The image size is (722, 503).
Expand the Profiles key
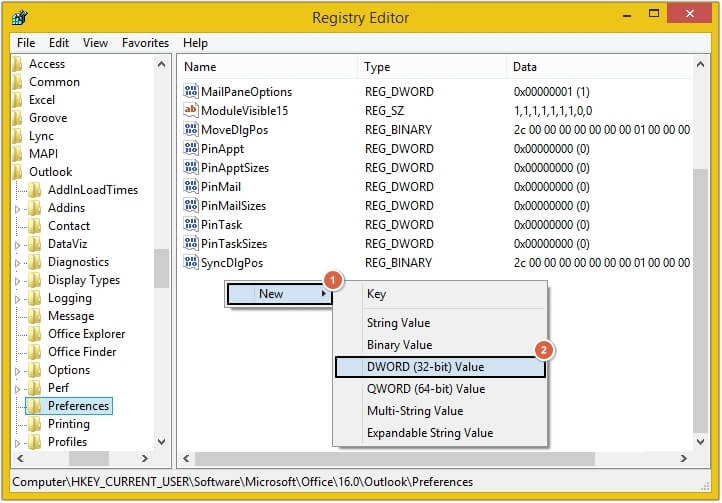[x=17, y=443]
